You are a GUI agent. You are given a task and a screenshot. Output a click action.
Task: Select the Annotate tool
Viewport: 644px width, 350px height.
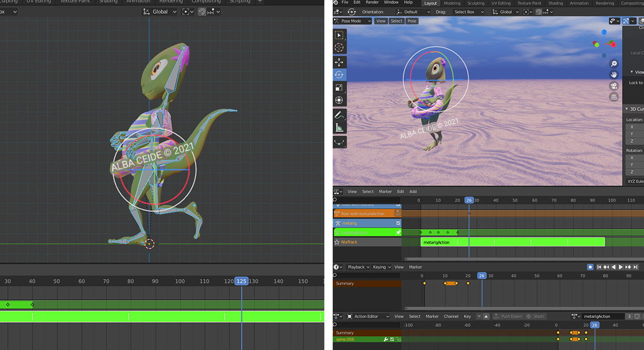tap(339, 115)
